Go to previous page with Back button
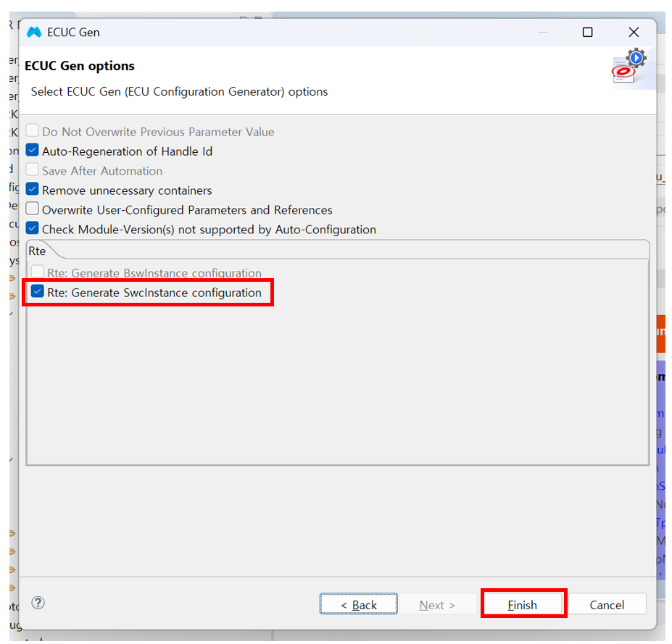672x644 pixels. pos(359,605)
